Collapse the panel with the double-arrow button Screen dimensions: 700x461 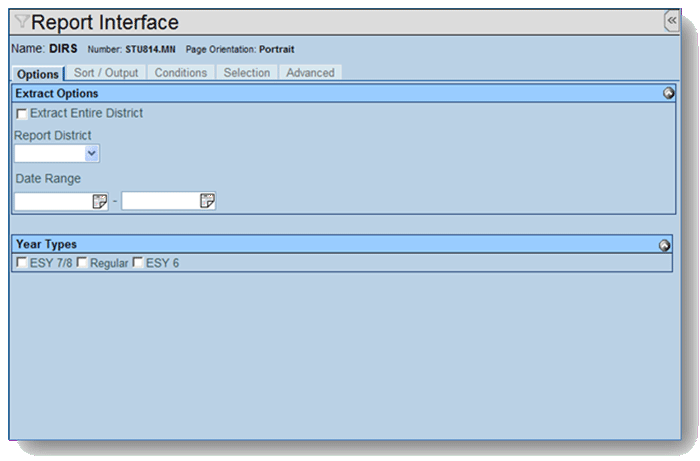click(672, 20)
